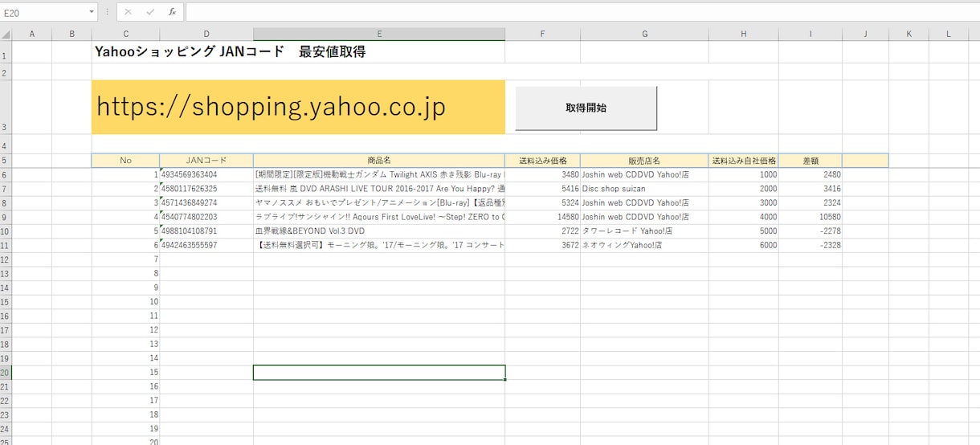Click product name '【送料無料選択可】モーニング娘。'17'
The height and width of the screenshot is (445, 980).
[379, 245]
